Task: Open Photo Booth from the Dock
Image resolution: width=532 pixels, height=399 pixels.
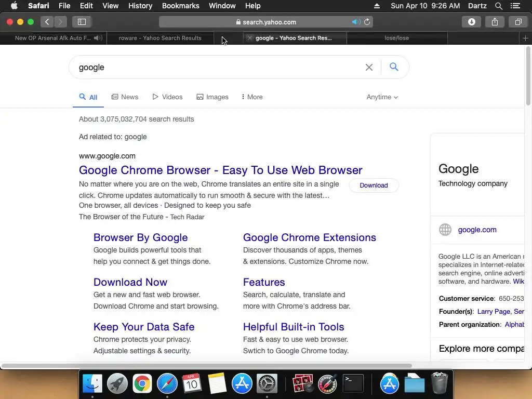Action: click(x=302, y=383)
